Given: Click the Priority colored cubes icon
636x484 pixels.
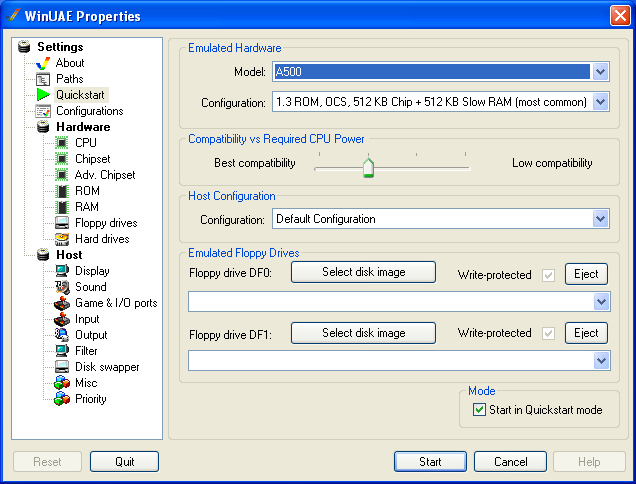Looking at the screenshot, I should pyautogui.click(x=62, y=399).
